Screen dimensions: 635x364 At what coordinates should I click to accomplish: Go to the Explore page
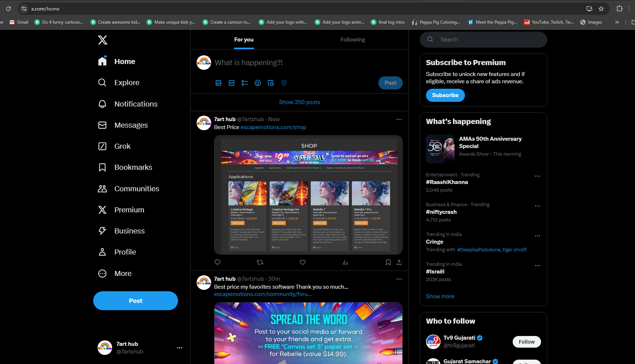tap(119, 83)
